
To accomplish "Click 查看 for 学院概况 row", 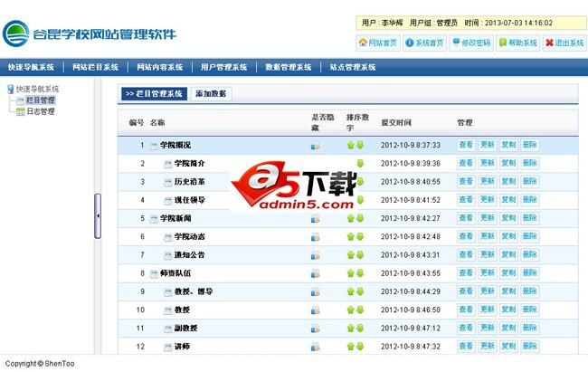I will [466, 145].
